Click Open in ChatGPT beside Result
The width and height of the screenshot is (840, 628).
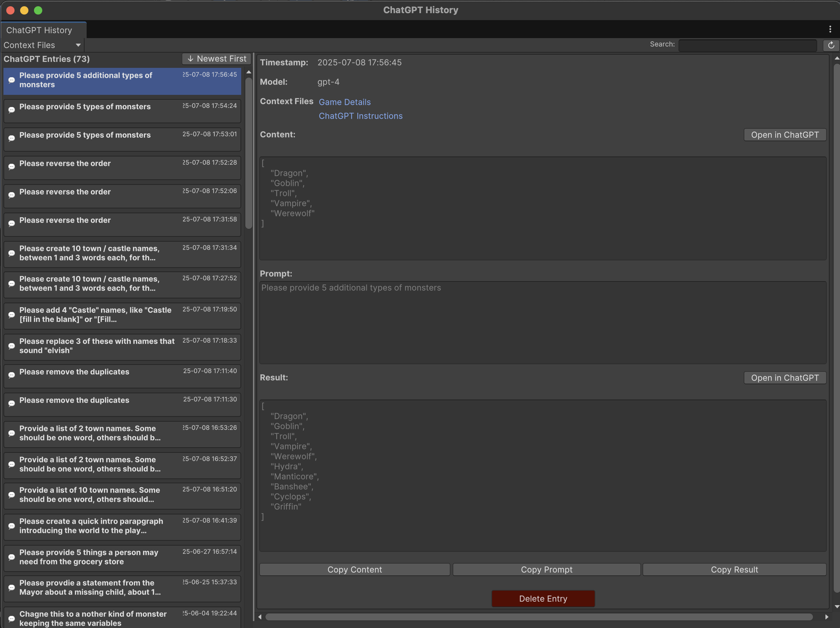pyautogui.click(x=785, y=378)
